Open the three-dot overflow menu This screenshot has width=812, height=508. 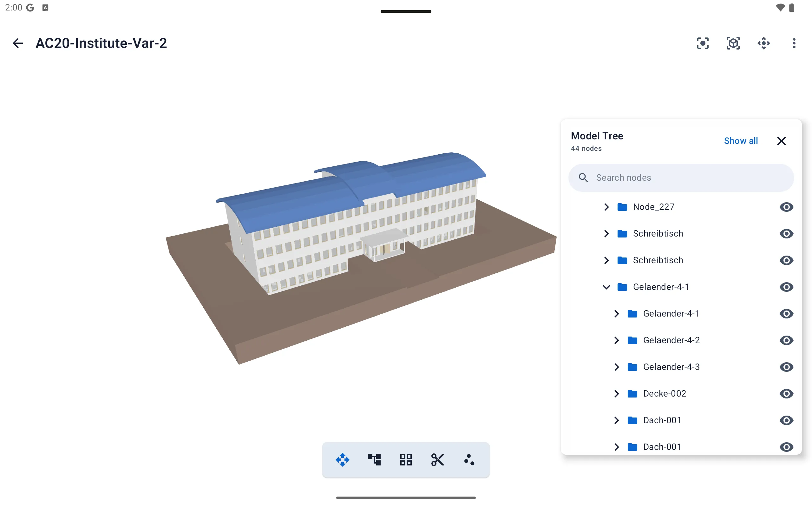click(x=794, y=43)
